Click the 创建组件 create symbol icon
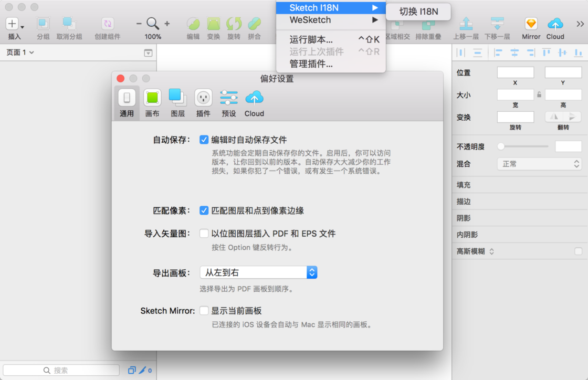Image resolution: width=588 pixels, height=380 pixels. tap(108, 24)
